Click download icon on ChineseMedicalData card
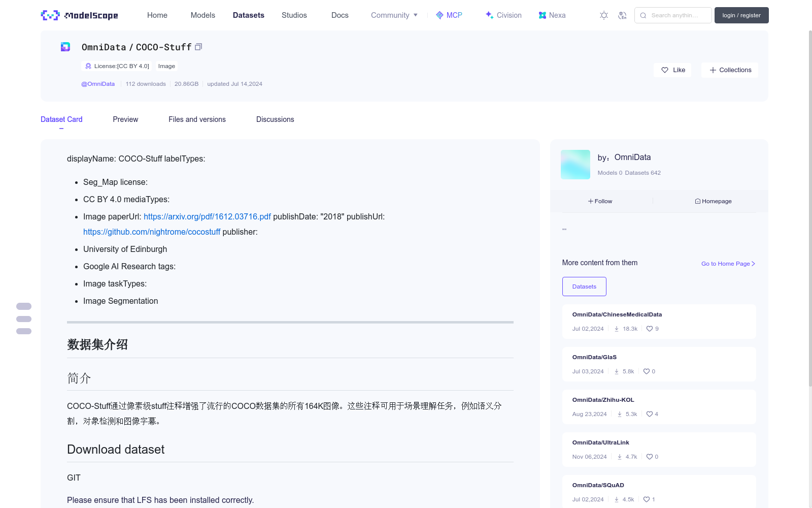Image resolution: width=812 pixels, height=508 pixels. (617, 329)
